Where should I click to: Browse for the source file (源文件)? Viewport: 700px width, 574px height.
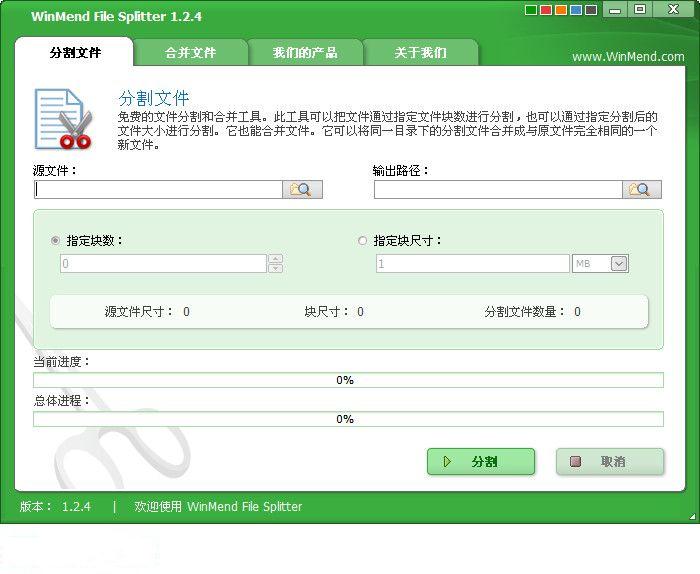302,190
